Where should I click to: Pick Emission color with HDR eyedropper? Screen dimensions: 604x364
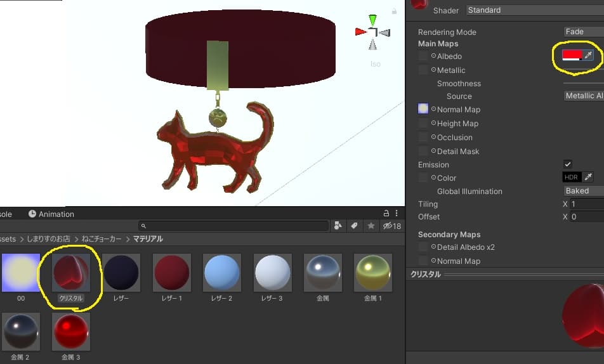pos(588,178)
